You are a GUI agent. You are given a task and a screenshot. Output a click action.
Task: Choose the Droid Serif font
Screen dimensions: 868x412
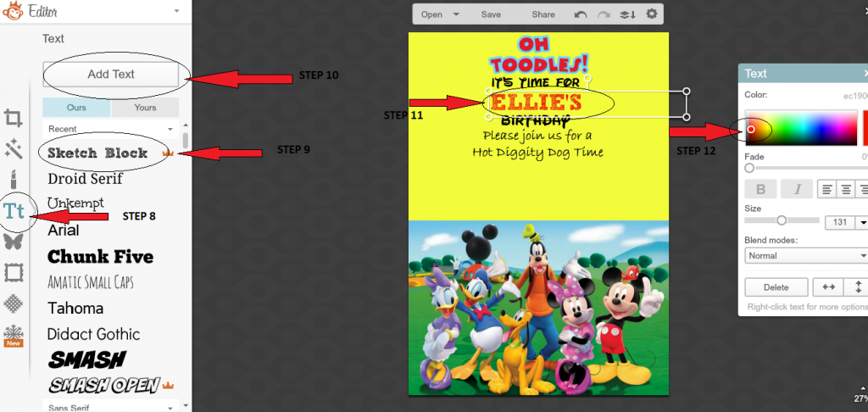point(86,179)
